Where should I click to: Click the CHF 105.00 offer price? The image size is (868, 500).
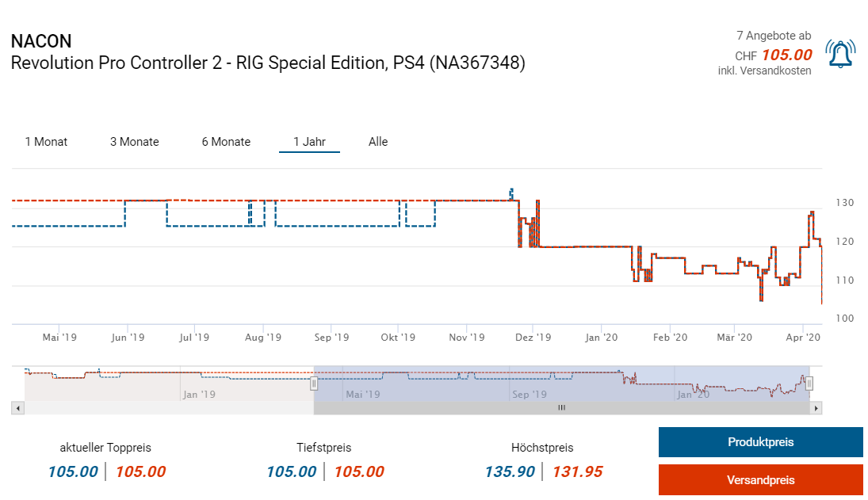click(x=786, y=55)
